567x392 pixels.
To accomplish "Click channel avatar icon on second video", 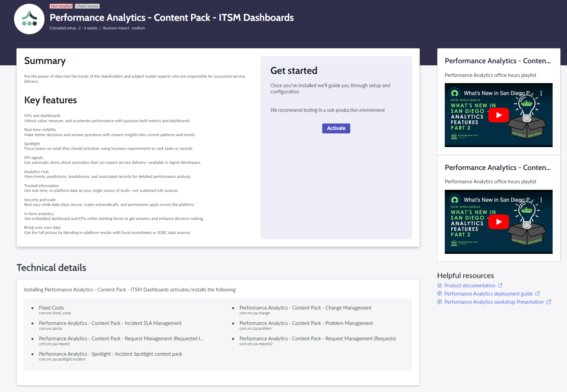I will tap(455, 200).
